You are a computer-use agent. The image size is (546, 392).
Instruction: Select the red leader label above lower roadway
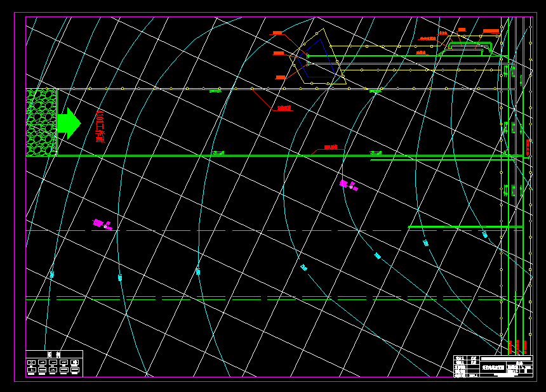(331, 148)
